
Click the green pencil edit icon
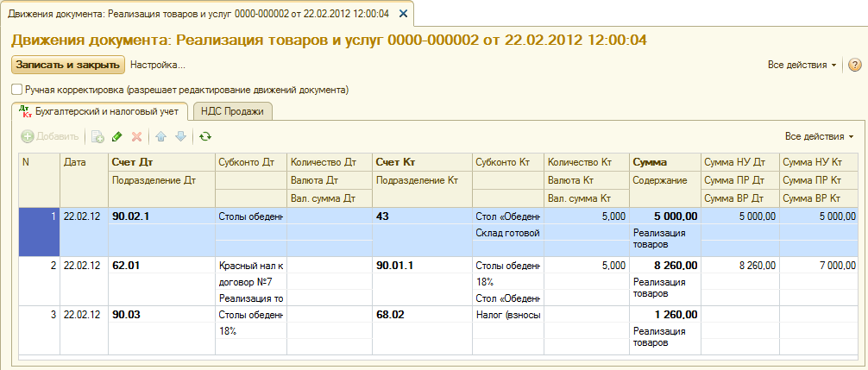coord(116,136)
